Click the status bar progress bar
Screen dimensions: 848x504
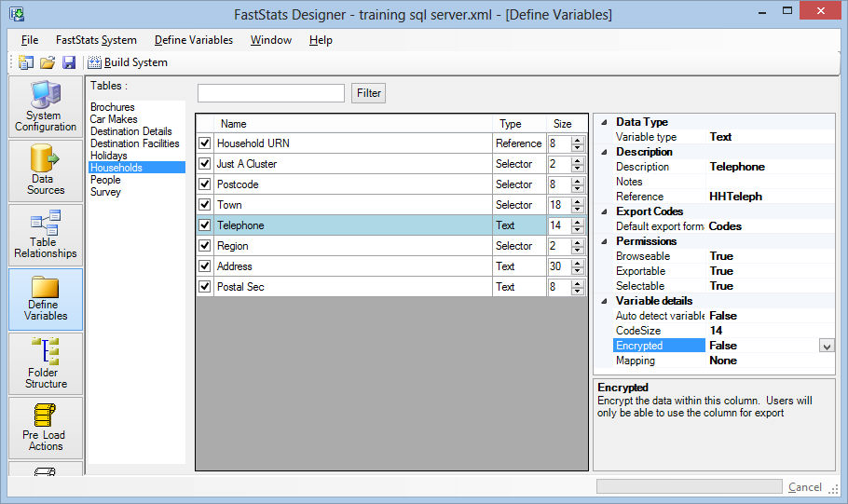(x=689, y=486)
